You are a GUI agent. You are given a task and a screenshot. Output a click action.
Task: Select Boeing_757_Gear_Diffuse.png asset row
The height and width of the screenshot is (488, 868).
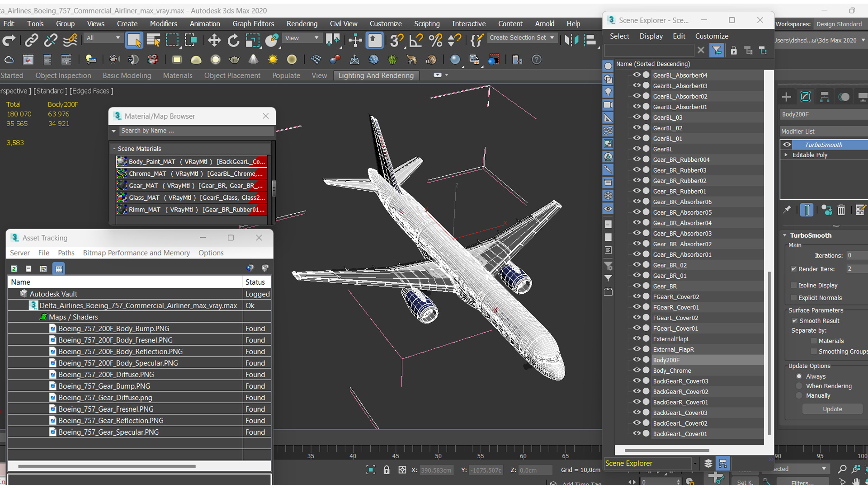pos(139,398)
